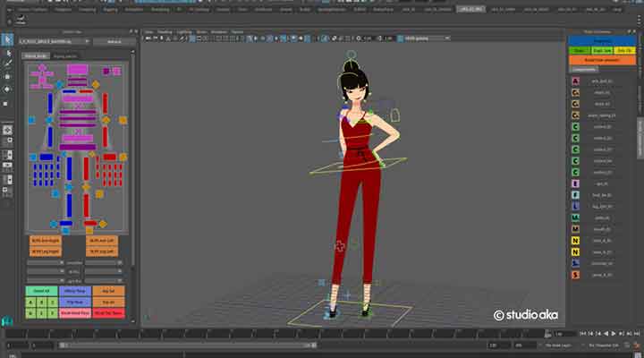Screen dimensions: 644x358
Task: Pick the Scale tool in the toolbox
Action: [x=6, y=102]
